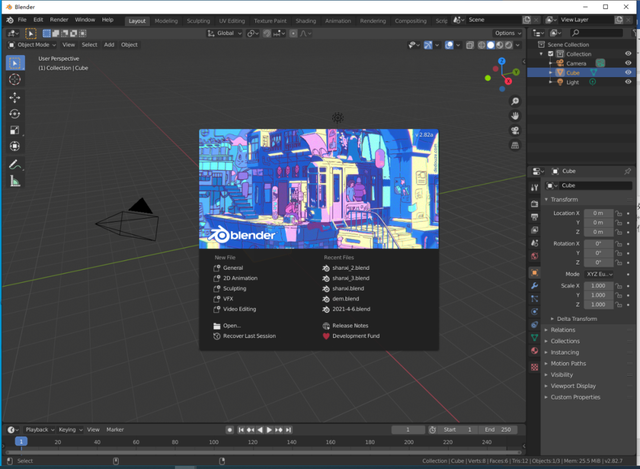This screenshot has width=640, height=469.
Task: Open the Render menu
Action: click(x=59, y=19)
